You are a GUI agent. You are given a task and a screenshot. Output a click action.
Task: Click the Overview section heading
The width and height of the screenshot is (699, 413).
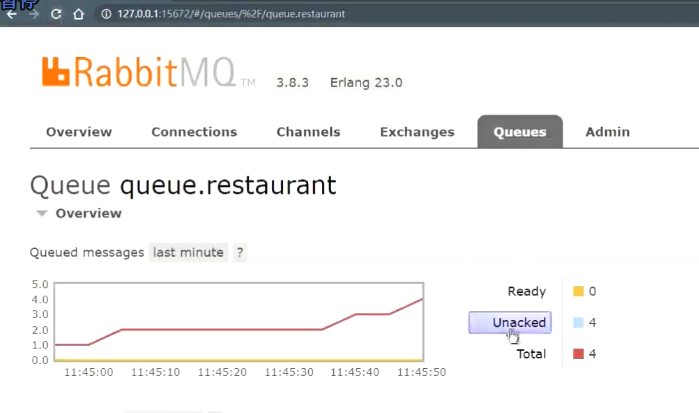tap(88, 214)
